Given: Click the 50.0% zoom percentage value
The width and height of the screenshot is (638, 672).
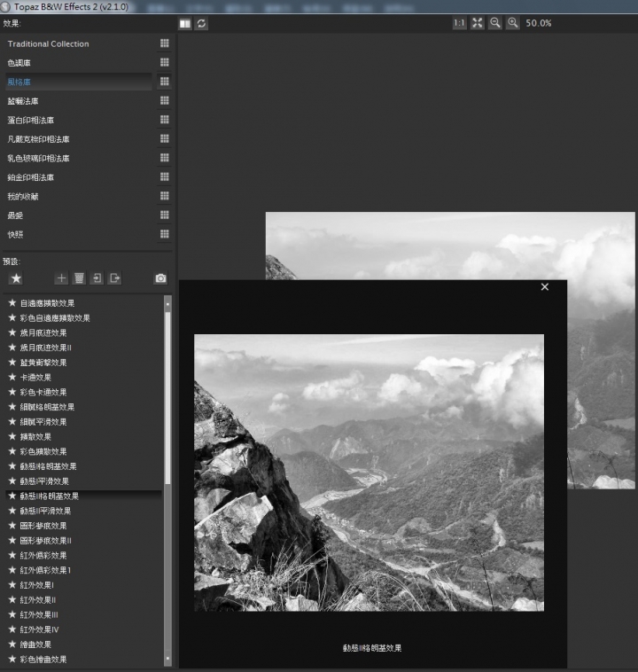Looking at the screenshot, I should point(539,23).
